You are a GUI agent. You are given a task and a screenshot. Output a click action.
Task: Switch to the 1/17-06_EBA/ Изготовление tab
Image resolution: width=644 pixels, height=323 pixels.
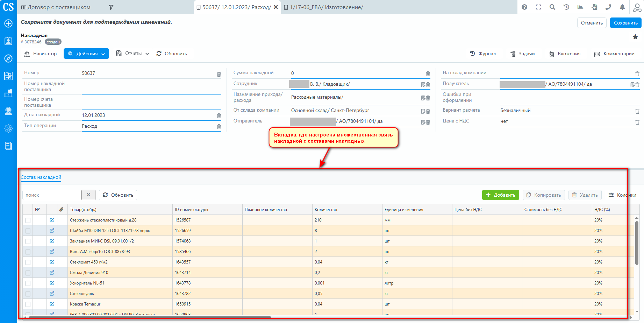(x=323, y=7)
